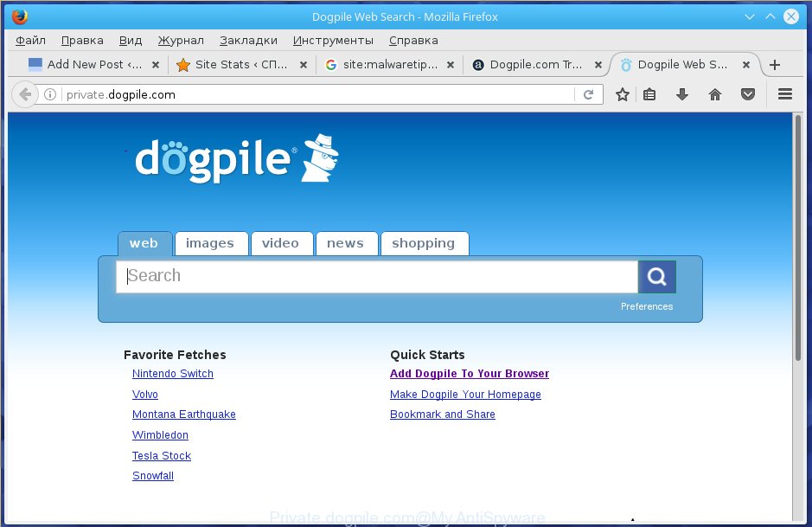
Task: Reload the page with the refresh icon
Action: [x=588, y=94]
